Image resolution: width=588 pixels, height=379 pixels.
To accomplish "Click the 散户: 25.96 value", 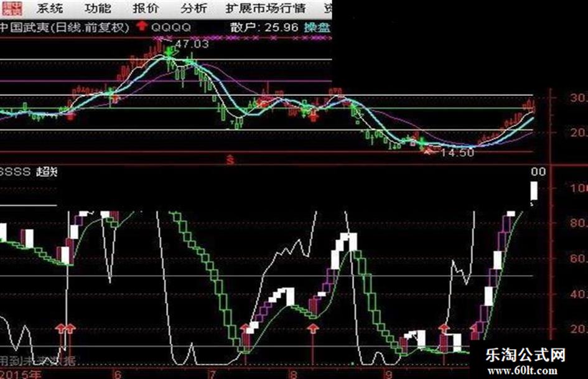I will [x=264, y=27].
